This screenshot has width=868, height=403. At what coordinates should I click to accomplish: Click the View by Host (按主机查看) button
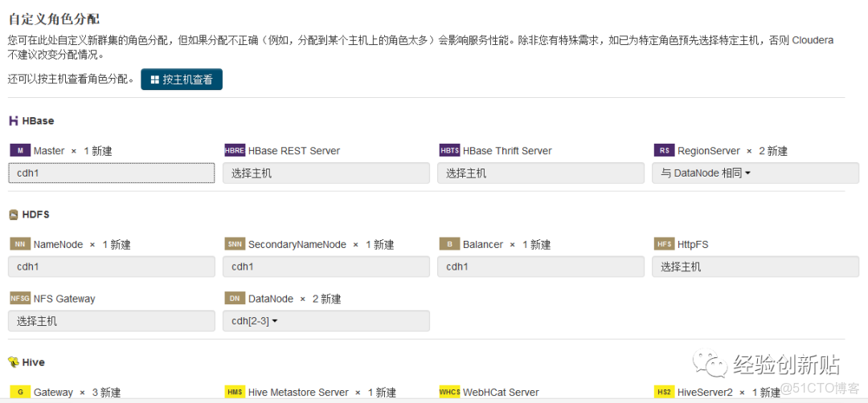pos(182,79)
